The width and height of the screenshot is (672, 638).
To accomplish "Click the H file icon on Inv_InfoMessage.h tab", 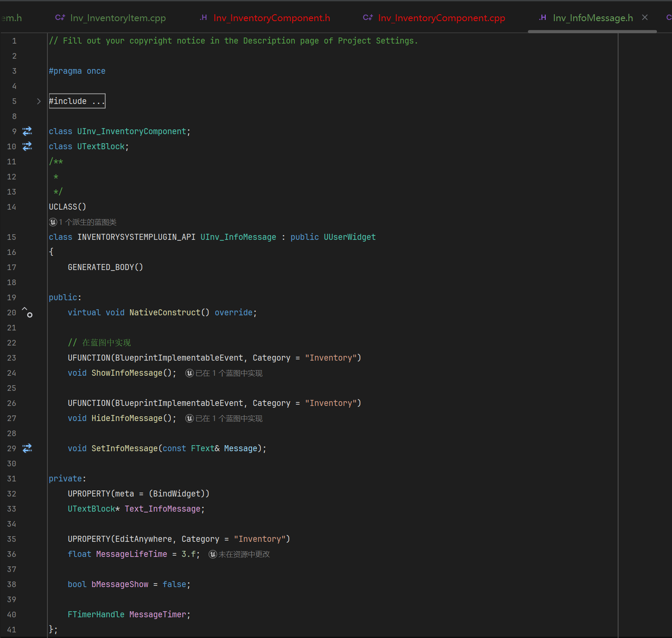I will point(543,17).
